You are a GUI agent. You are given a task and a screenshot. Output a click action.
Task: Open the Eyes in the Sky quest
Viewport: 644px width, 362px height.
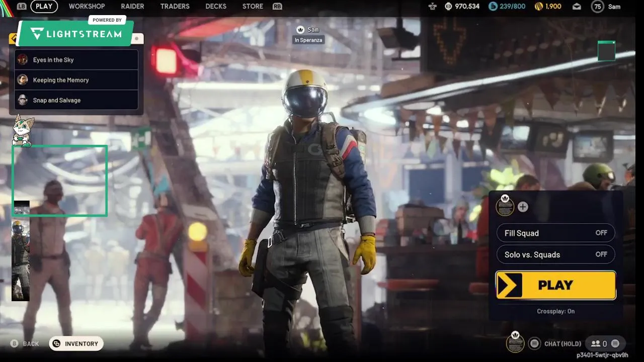76,60
